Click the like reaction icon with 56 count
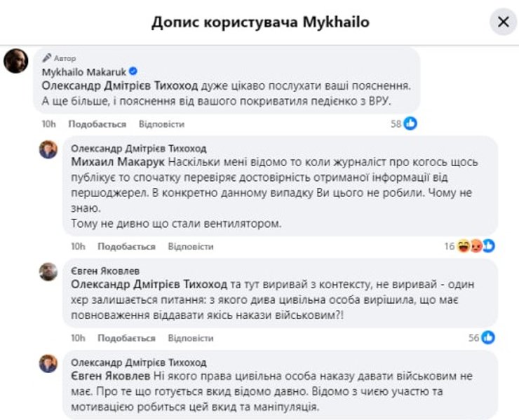Screen dimensions: 519x420 488,338
